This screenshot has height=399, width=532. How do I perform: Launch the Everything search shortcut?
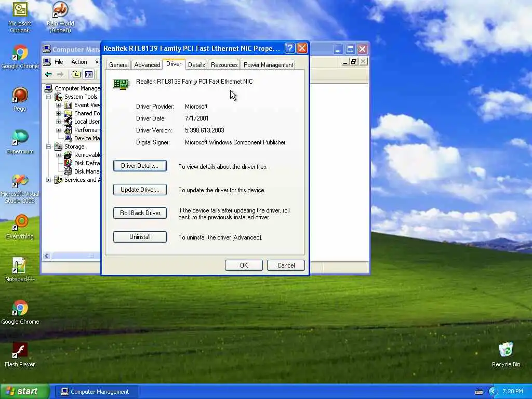pos(20,227)
